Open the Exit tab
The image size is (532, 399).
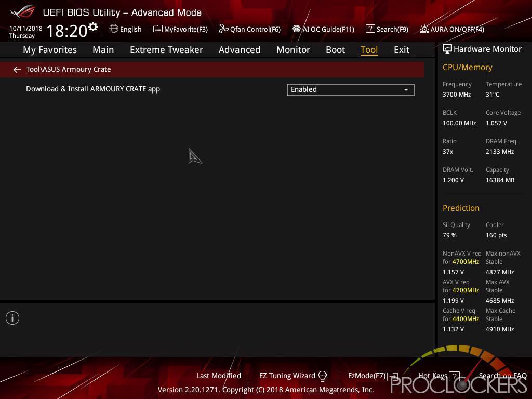(x=402, y=50)
